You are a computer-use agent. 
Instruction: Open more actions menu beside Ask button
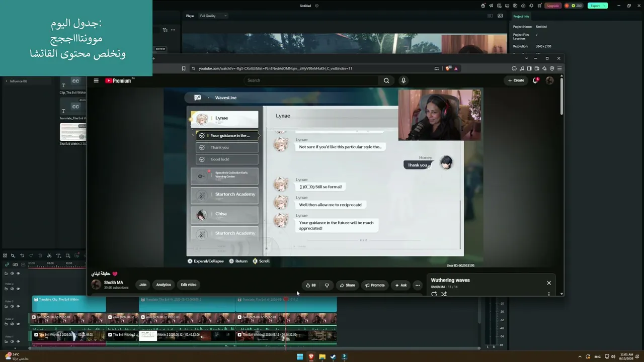(417, 285)
